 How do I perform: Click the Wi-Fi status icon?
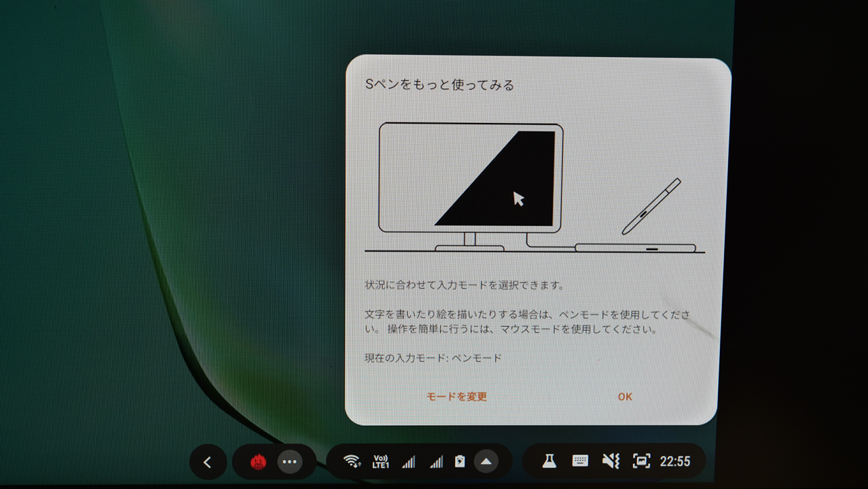[352, 462]
